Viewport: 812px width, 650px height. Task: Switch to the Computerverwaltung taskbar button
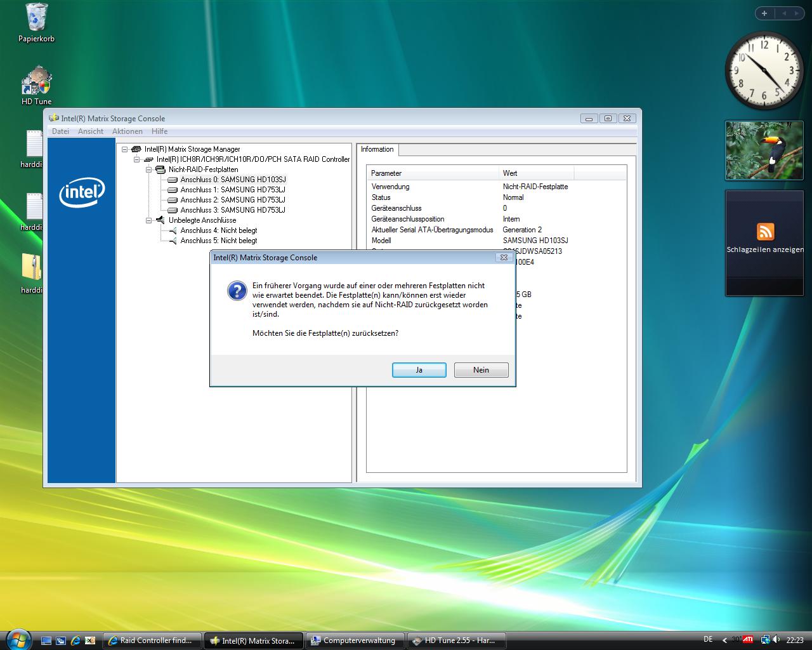tap(355, 640)
